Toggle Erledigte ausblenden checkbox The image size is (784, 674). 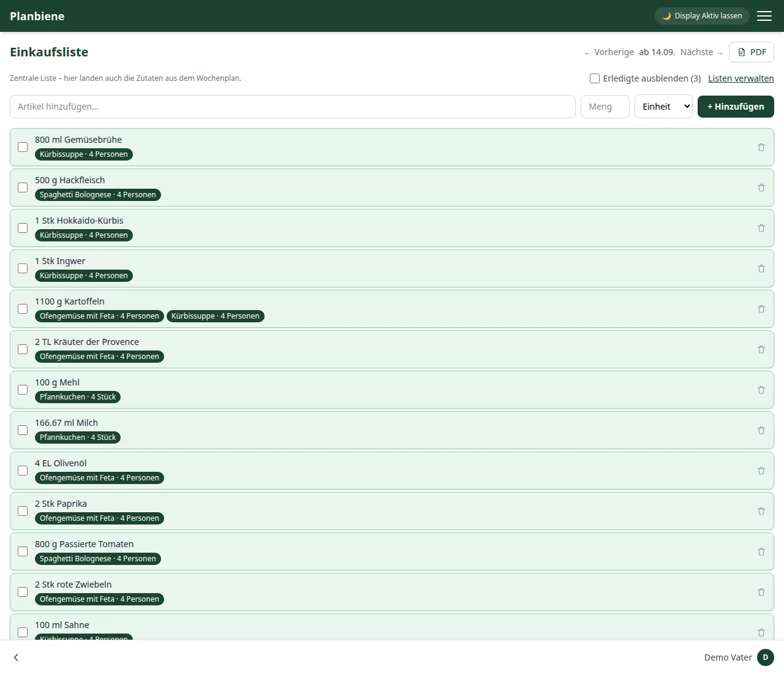coord(595,78)
